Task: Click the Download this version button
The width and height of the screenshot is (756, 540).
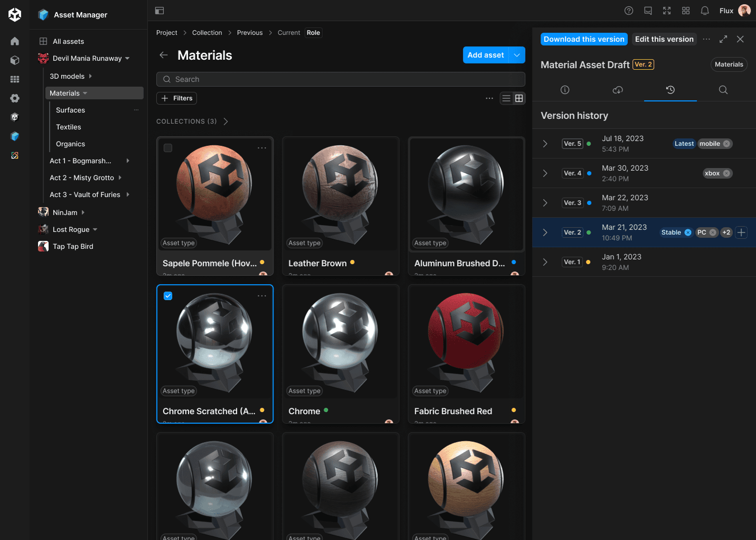Action: 584,39
